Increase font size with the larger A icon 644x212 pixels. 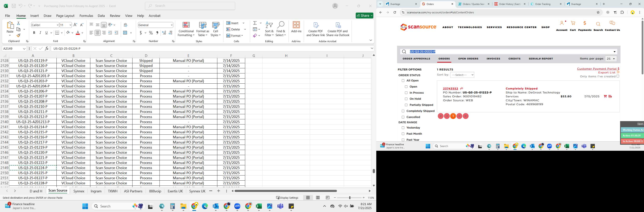pos(75,25)
